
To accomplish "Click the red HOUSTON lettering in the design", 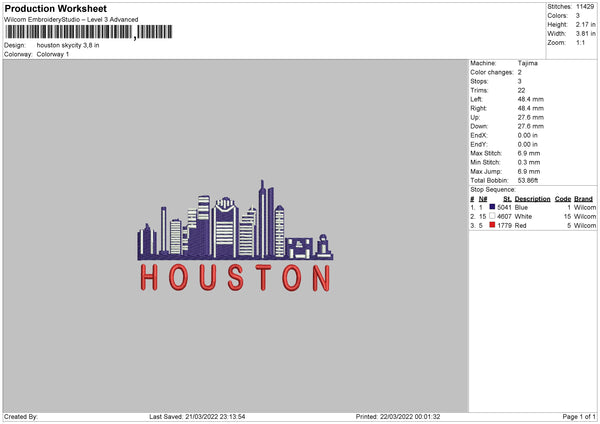I will coord(235,277).
